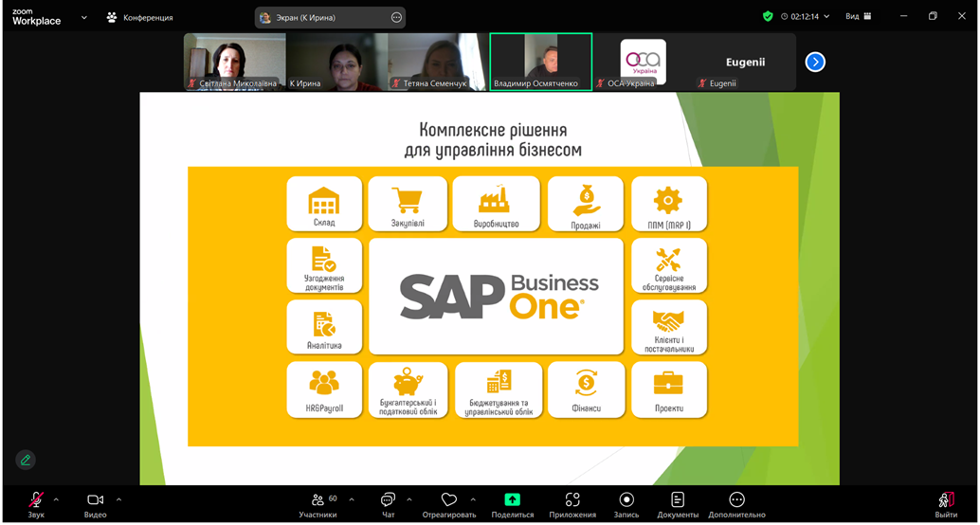Expand video options arrow next to Видео
980x525 pixels.
[118, 499]
